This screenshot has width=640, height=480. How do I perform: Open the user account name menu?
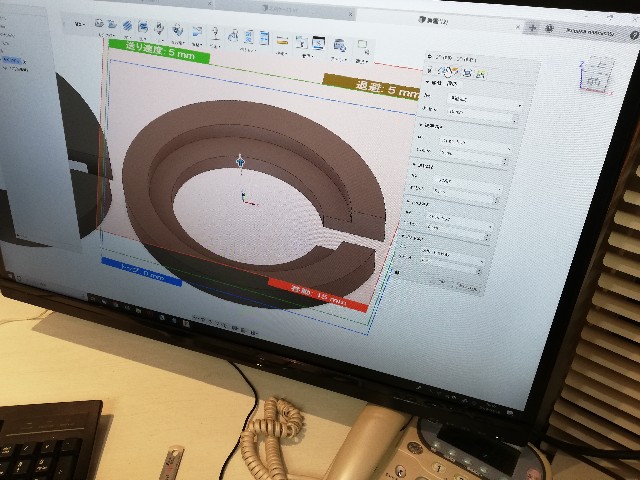coord(590,32)
